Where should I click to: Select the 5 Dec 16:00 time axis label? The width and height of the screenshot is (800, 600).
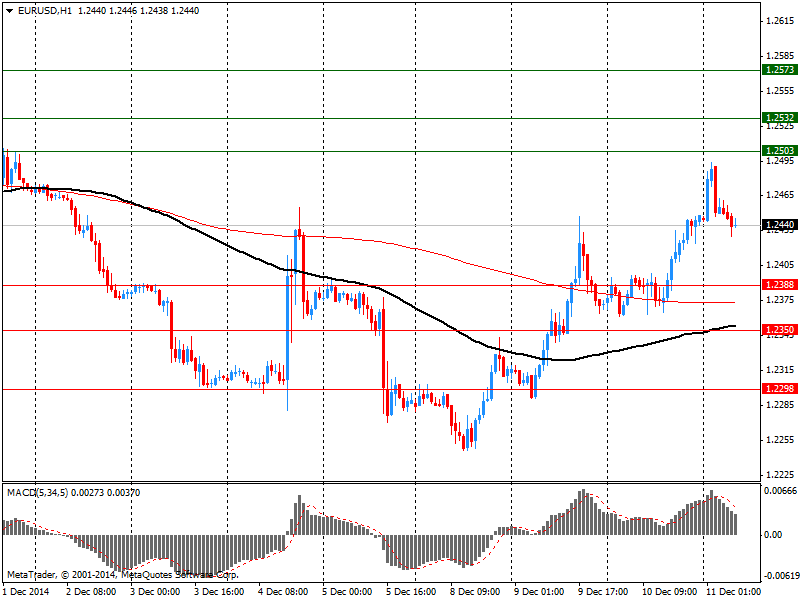coord(411,592)
